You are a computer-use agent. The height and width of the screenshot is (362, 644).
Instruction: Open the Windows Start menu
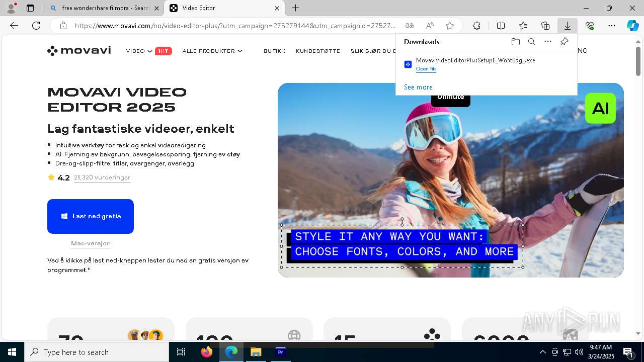12,352
